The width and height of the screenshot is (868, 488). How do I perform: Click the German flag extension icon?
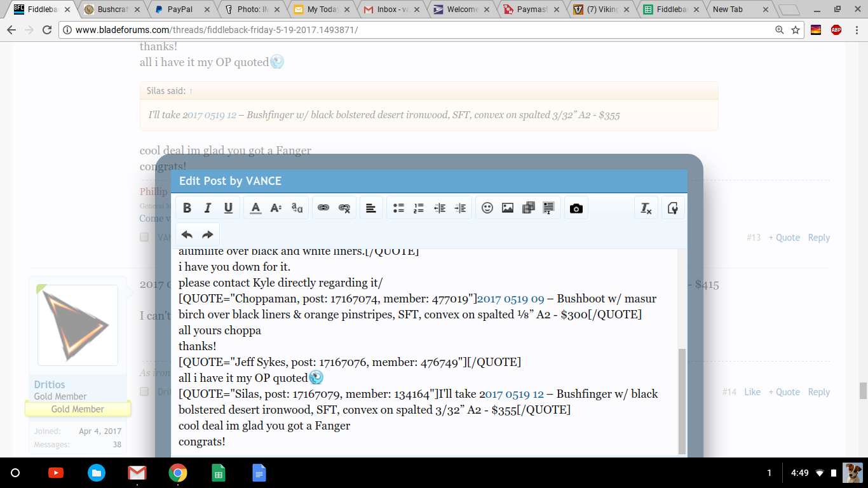coord(816,30)
